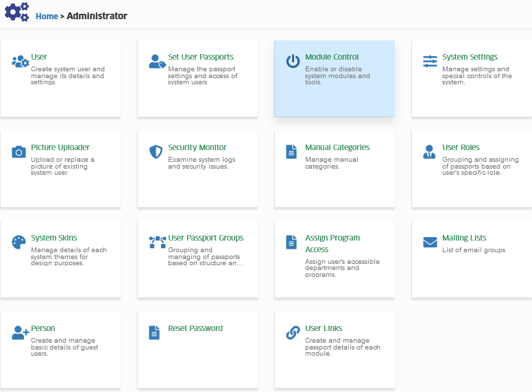Viewport: 532px width, 392px height.
Task: Click the Person add-user icon
Action: (x=21, y=333)
